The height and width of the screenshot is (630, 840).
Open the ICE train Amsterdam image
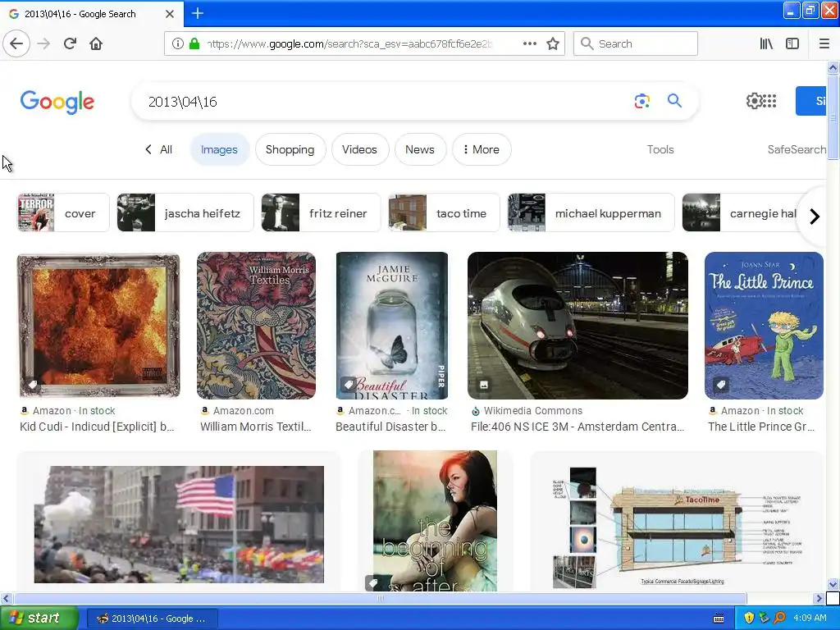[577, 326]
